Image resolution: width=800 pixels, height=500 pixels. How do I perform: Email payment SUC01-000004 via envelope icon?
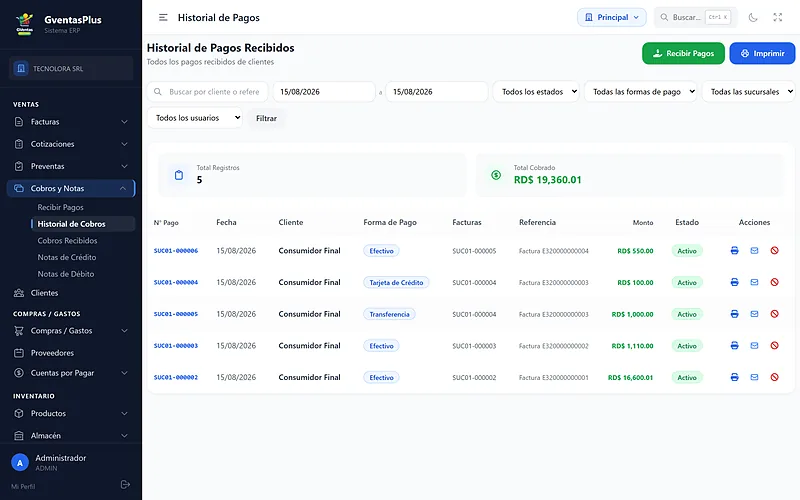pos(754,282)
